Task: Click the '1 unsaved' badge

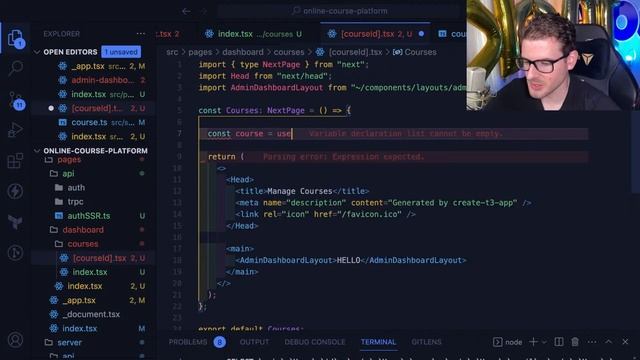Action: point(121,52)
